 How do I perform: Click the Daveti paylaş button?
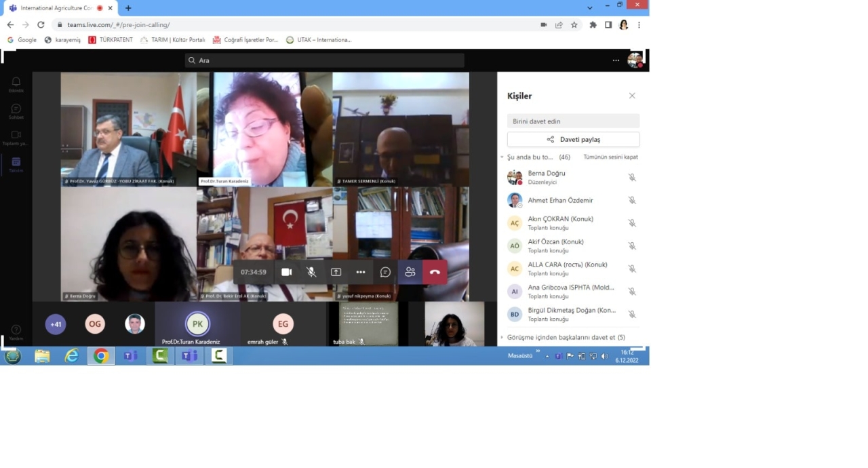click(x=573, y=140)
